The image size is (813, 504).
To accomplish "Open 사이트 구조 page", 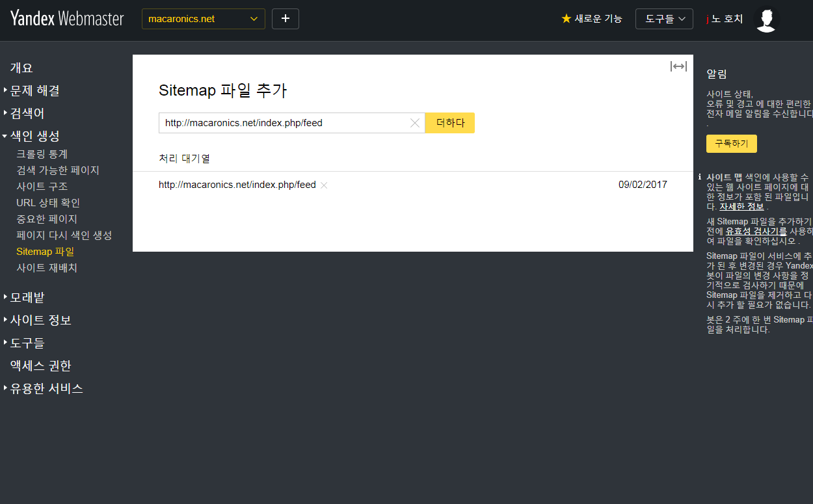I will tap(42, 187).
